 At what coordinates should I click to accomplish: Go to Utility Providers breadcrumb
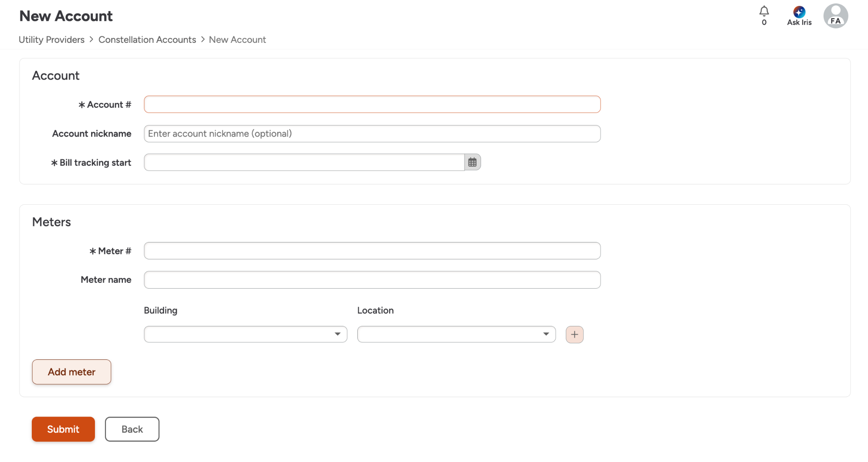pyautogui.click(x=52, y=39)
